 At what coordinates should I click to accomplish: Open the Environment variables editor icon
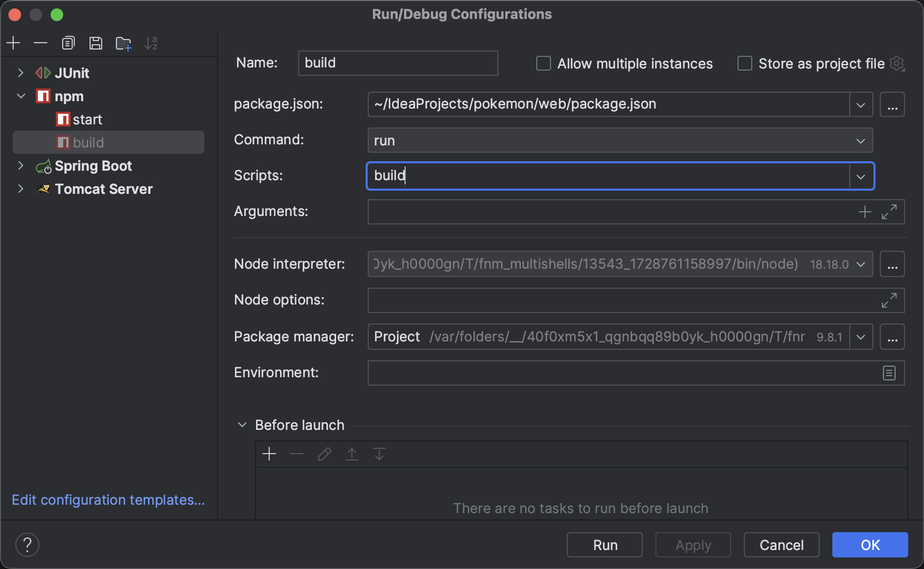click(889, 373)
